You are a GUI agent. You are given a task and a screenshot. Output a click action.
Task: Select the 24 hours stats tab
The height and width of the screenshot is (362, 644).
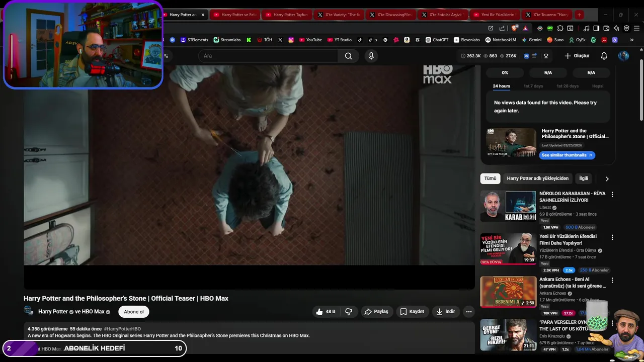point(501,86)
